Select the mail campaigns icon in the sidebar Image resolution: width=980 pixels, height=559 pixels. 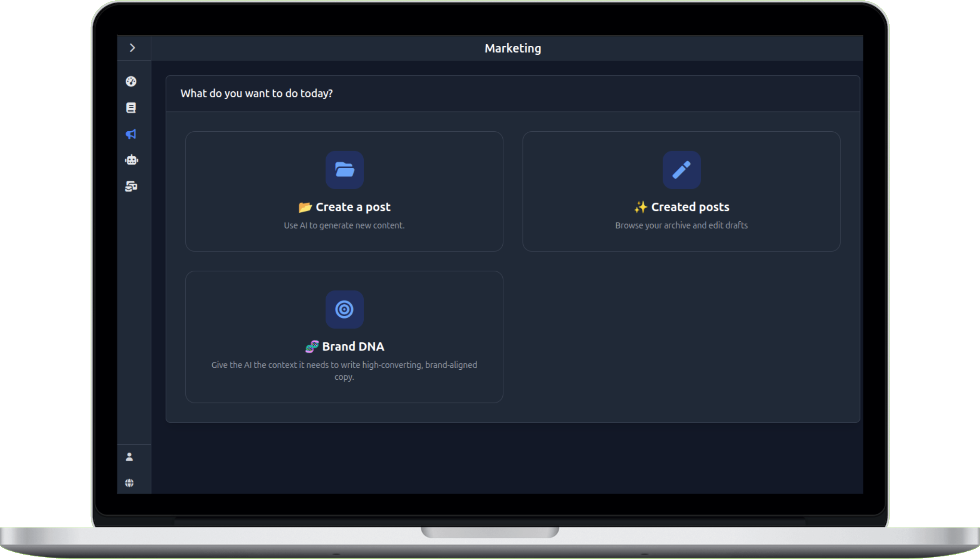(x=131, y=186)
